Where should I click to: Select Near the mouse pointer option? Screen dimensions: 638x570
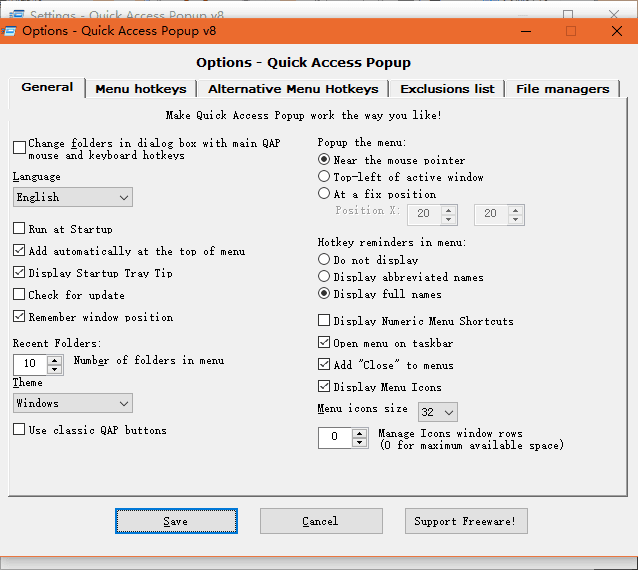coord(324,159)
